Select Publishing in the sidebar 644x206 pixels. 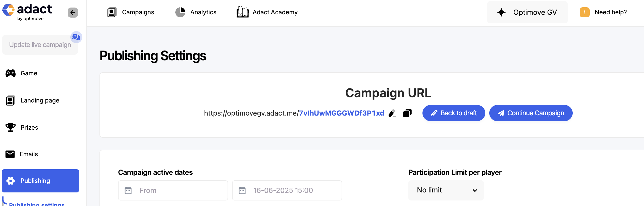pos(40,181)
